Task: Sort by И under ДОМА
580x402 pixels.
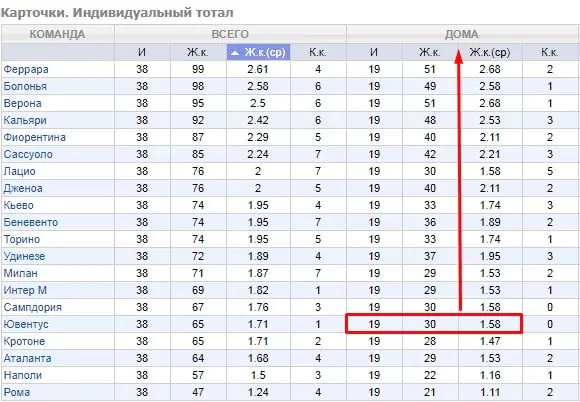Action: (374, 52)
